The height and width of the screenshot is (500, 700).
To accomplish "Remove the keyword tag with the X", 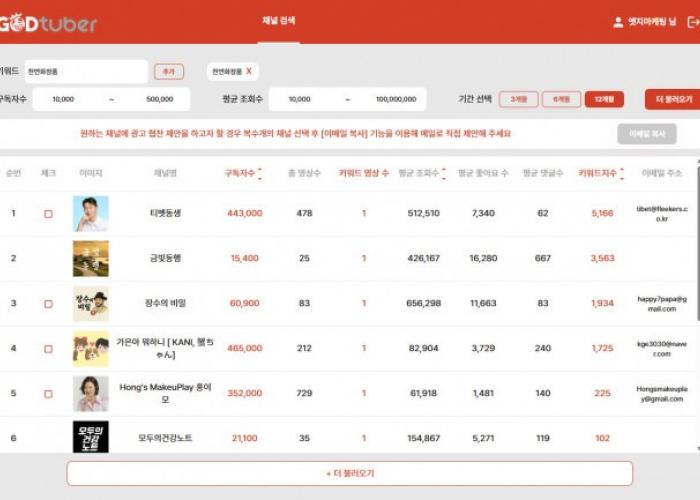I will coord(249,71).
